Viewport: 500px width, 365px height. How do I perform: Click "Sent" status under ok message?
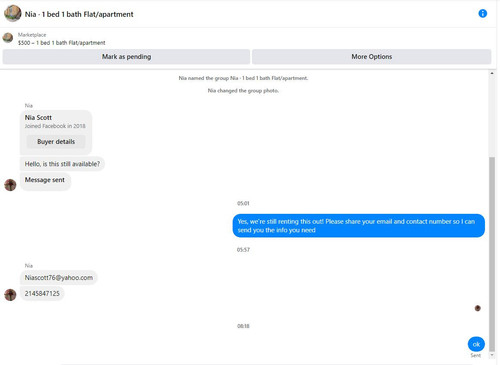476,355
